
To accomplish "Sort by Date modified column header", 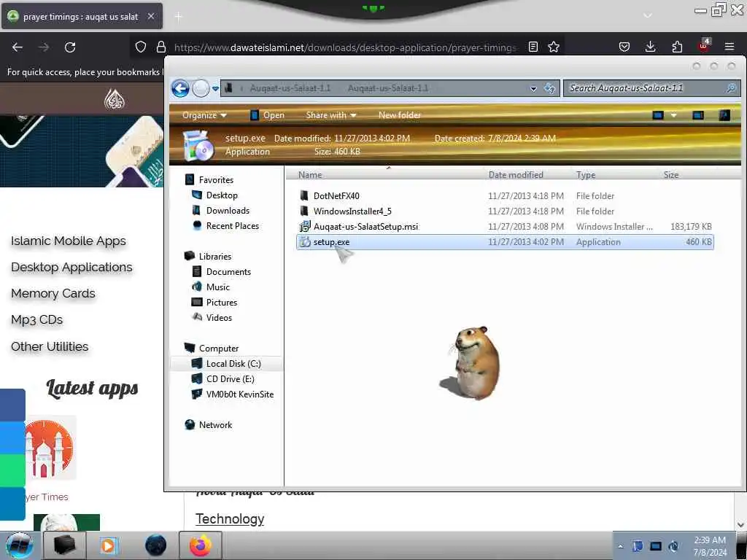I will (516, 175).
